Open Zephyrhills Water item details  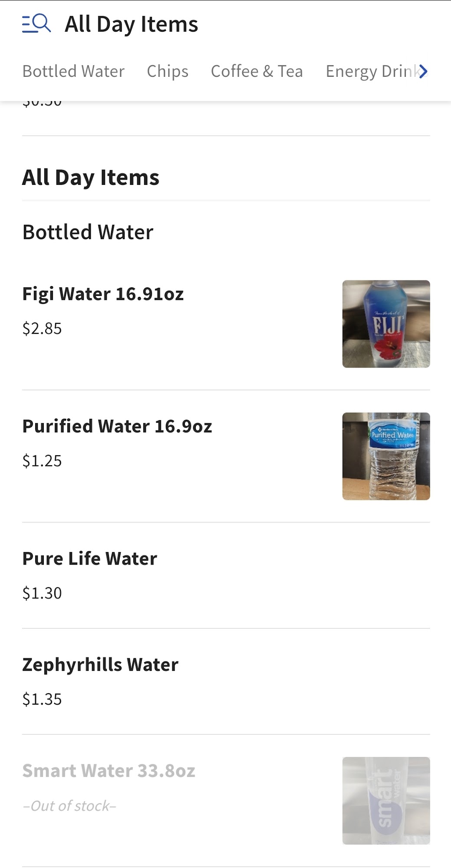pos(100,665)
